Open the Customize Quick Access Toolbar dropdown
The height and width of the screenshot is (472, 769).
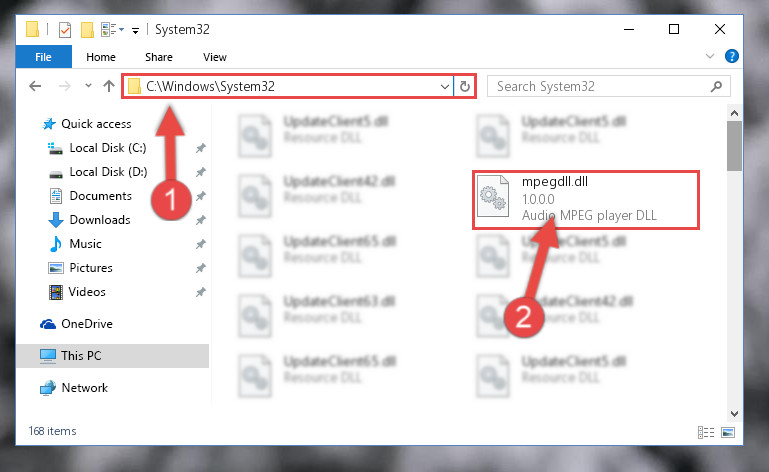[x=135, y=31]
